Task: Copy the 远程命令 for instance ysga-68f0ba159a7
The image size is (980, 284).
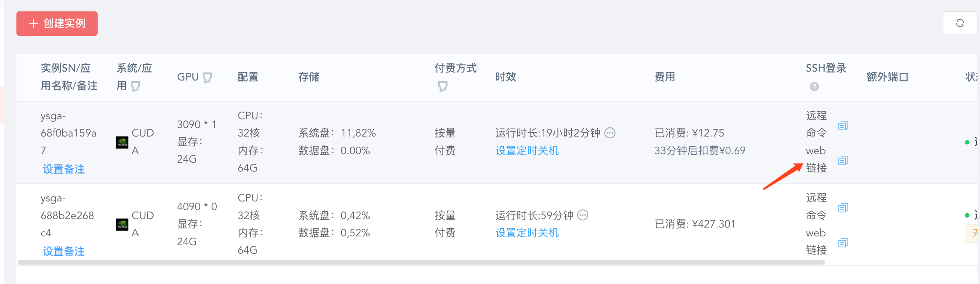Action: point(843,125)
